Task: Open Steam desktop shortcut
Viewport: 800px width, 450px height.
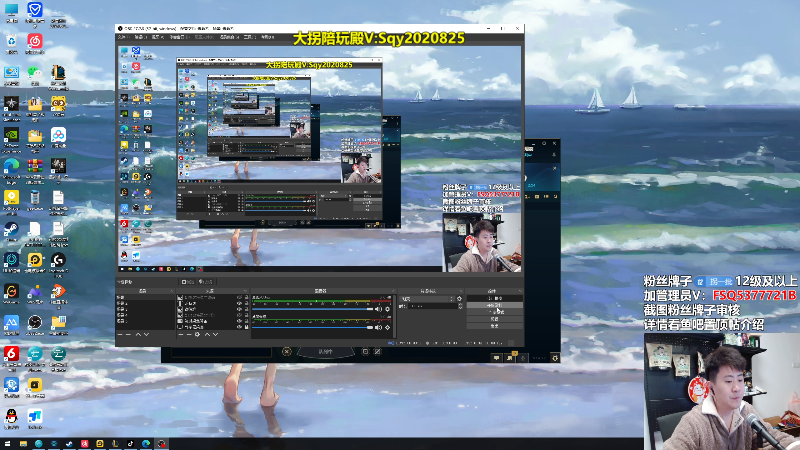Action: coord(11,231)
